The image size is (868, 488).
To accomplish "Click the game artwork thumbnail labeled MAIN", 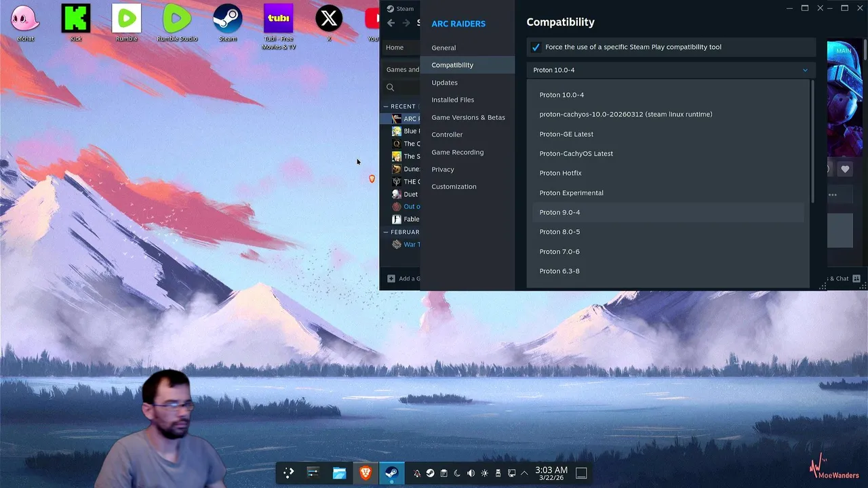I will (844, 99).
